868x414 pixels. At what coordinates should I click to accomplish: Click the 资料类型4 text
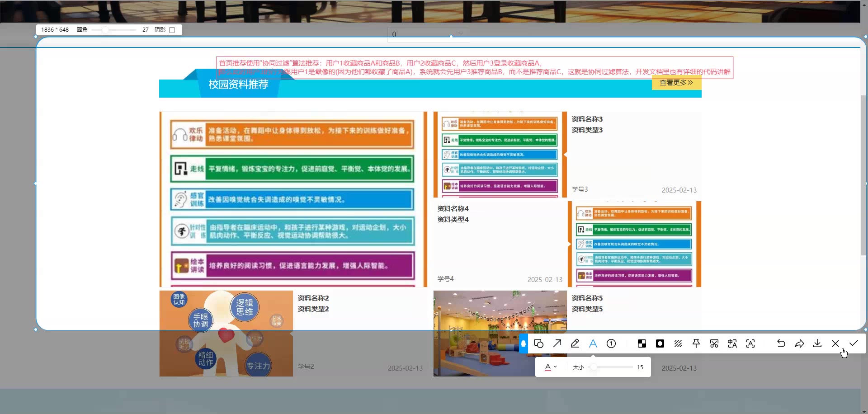pyautogui.click(x=453, y=219)
